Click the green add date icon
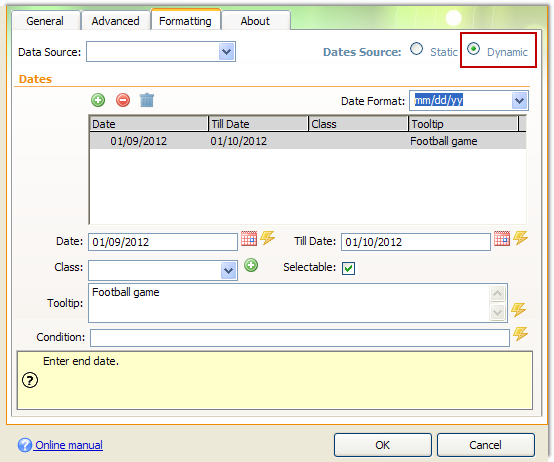The image size is (554, 462). [x=98, y=100]
